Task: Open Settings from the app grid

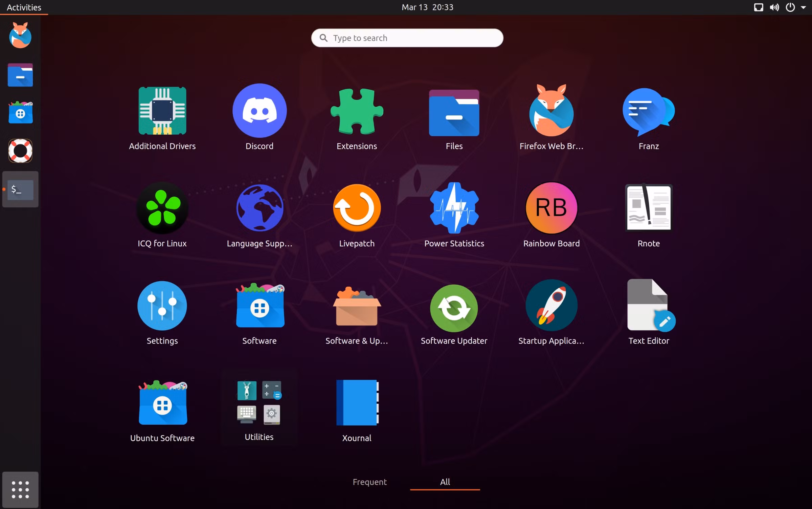Action: pos(162,306)
